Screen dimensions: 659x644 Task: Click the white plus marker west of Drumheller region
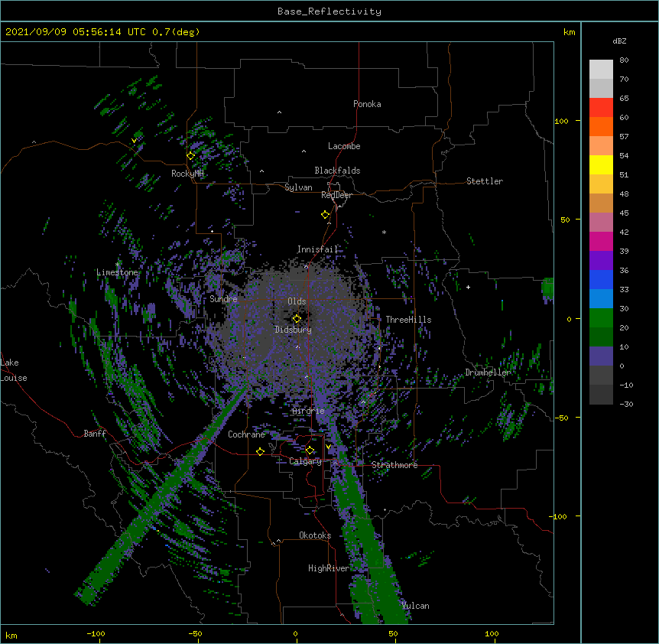point(468,287)
